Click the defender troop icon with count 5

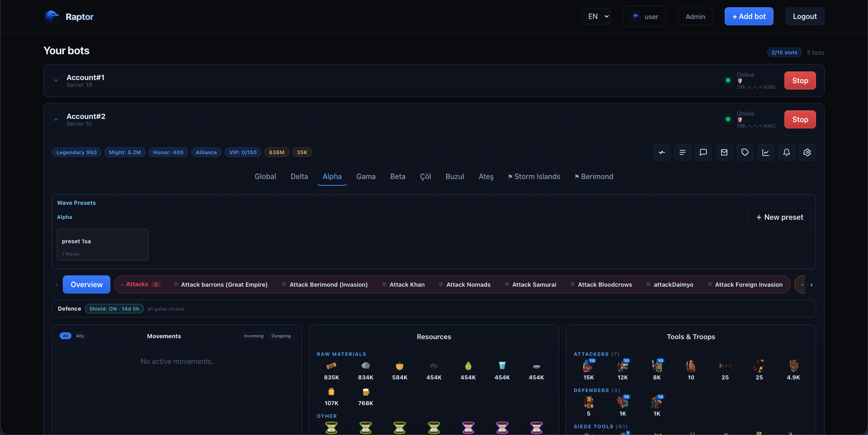tap(589, 402)
